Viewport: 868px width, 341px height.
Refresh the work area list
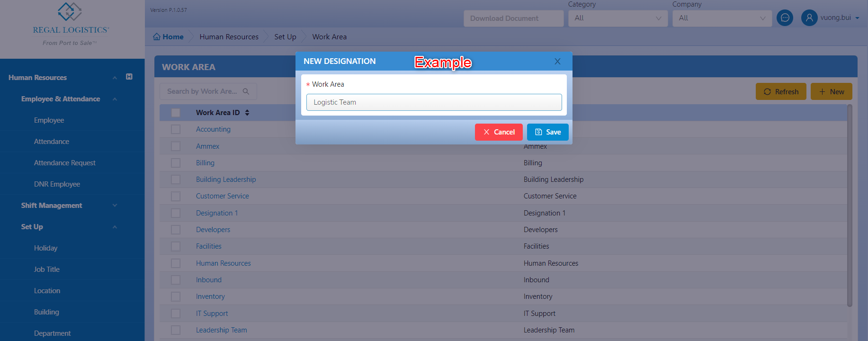(x=781, y=91)
